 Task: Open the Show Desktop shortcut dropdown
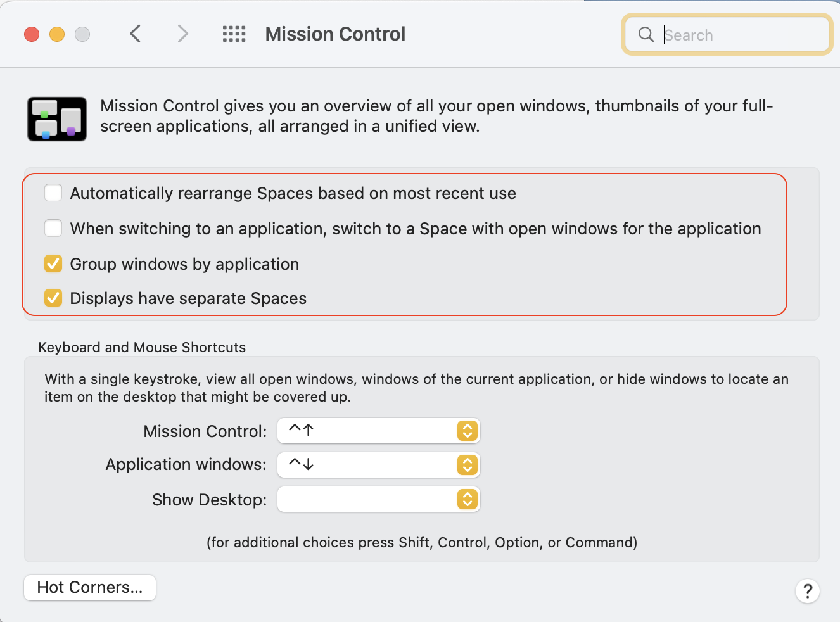379,499
